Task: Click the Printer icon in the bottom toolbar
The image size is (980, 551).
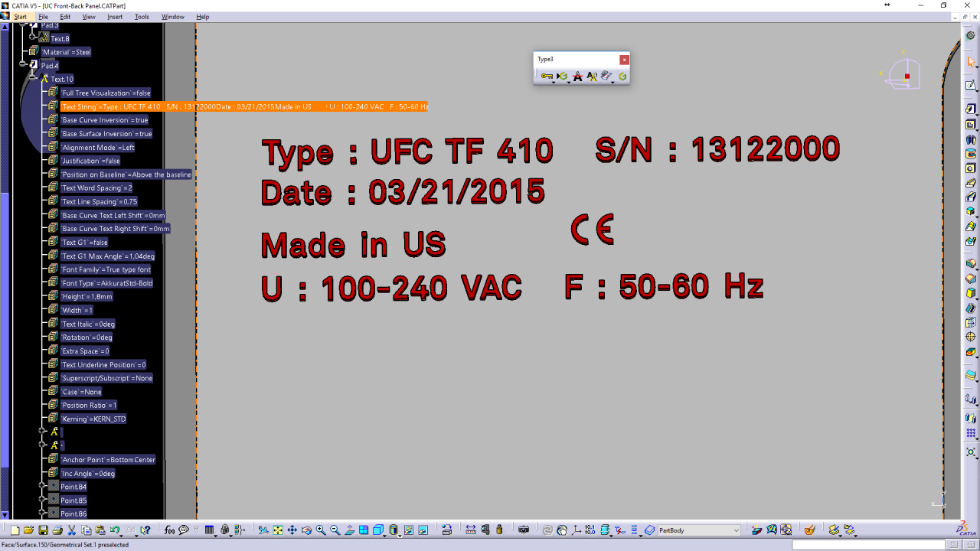Action: tap(56, 529)
